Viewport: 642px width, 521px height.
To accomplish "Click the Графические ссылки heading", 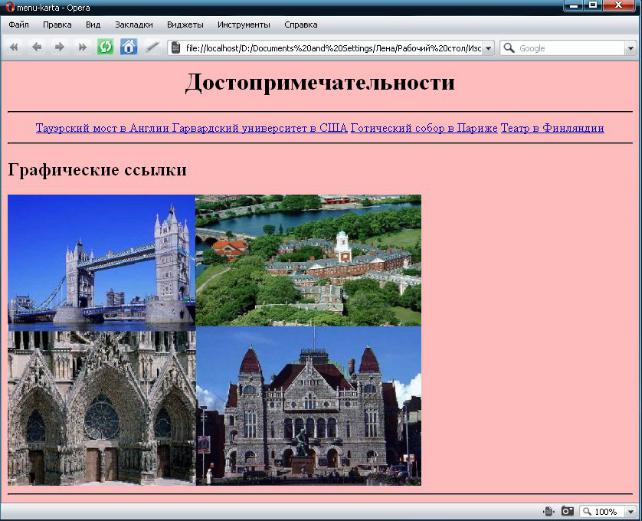I will (97, 170).
